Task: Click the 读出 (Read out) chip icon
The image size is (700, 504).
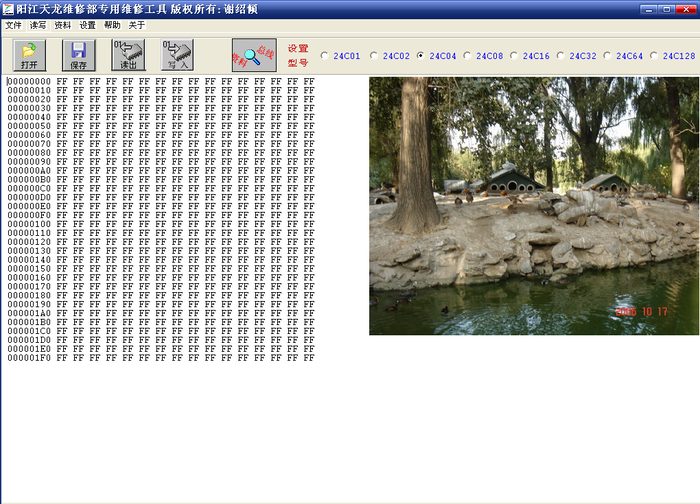Action: click(x=128, y=55)
